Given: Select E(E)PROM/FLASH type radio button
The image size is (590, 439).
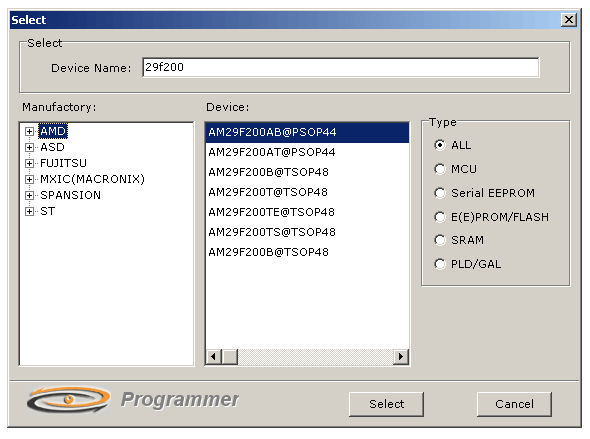Looking at the screenshot, I should [439, 217].
